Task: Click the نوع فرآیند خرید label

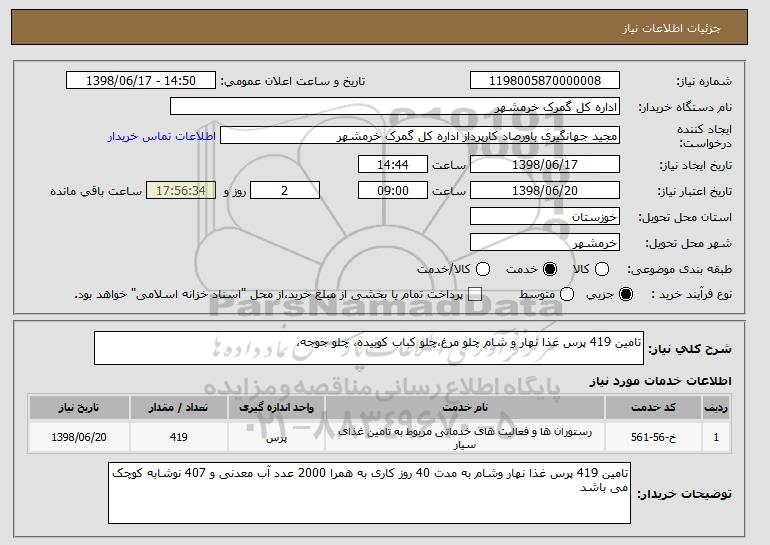Action: click(691, 294)
